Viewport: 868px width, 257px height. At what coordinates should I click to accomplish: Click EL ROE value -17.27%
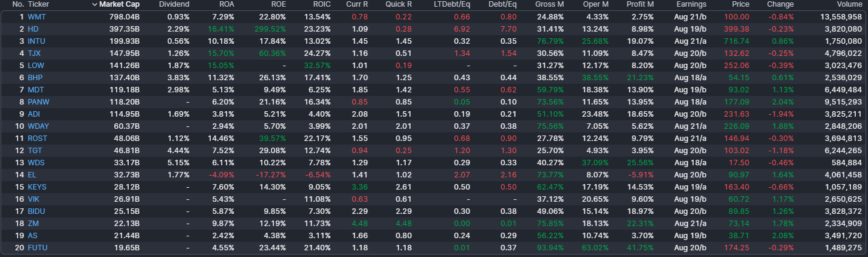coord(271,174)
